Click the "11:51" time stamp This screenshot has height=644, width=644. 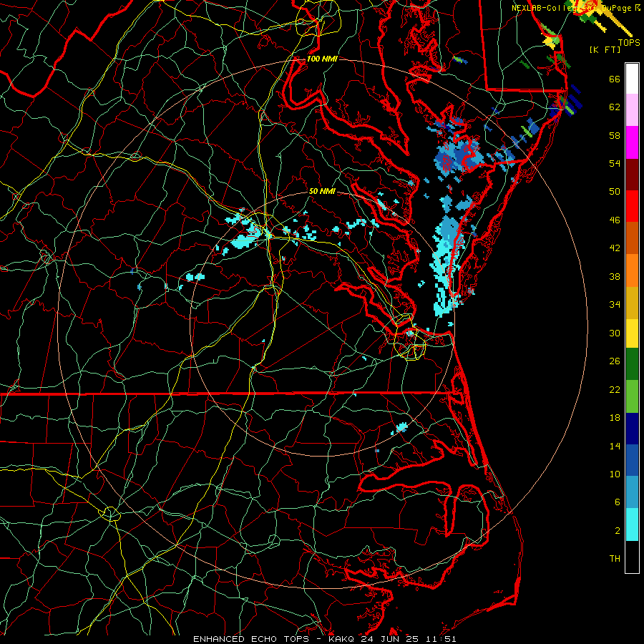441,639
